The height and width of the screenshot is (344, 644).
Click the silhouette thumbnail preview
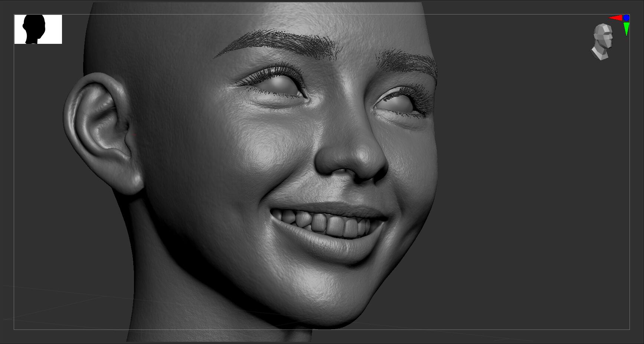point(38,29)
